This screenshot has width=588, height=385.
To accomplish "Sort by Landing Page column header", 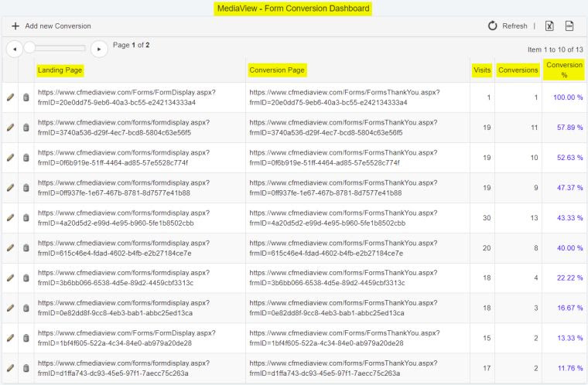I will pyautogui.click(x=60, y=70).
